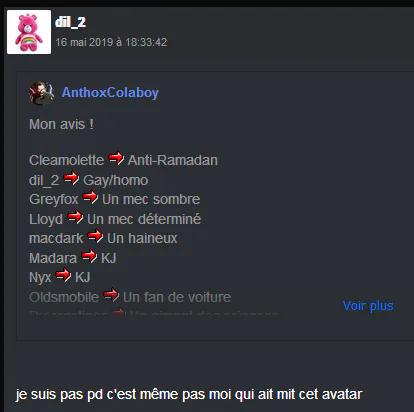Click the 'Un mec déterminé' text
The height and width of the screenshot is (412, 414).
[x=144, y=219]
